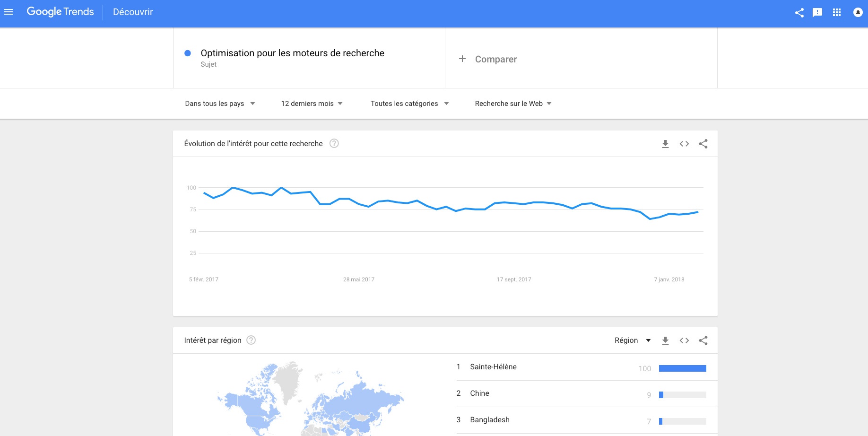Open embed code for interest over time chart
Image resolution: width=868 pixels, height=436 pixels.
[684, 144]
